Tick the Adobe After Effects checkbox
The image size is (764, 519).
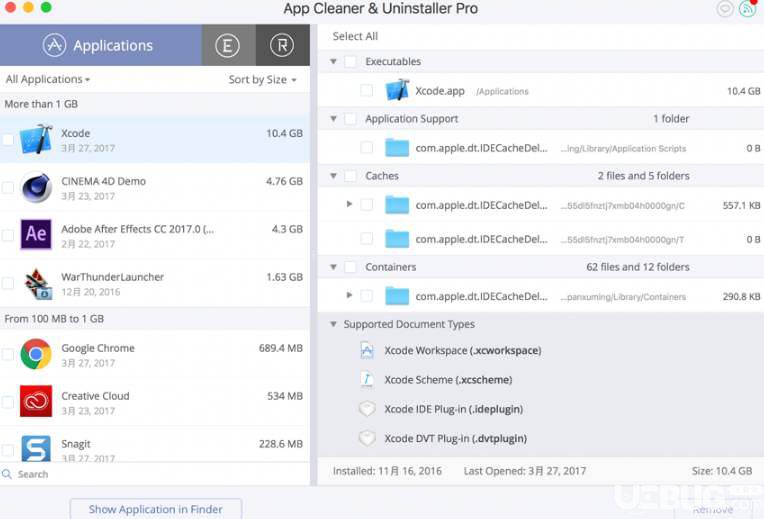pyautogui.click(x=8, y=235)
